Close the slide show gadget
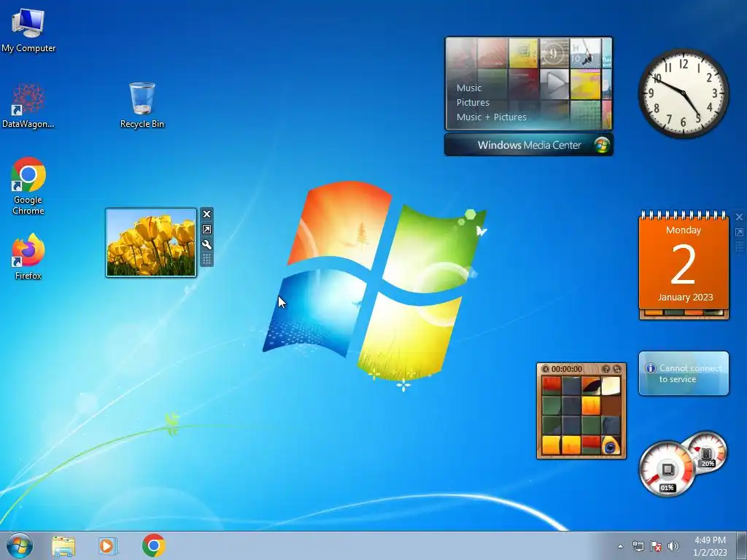 [x=206, y=214]
